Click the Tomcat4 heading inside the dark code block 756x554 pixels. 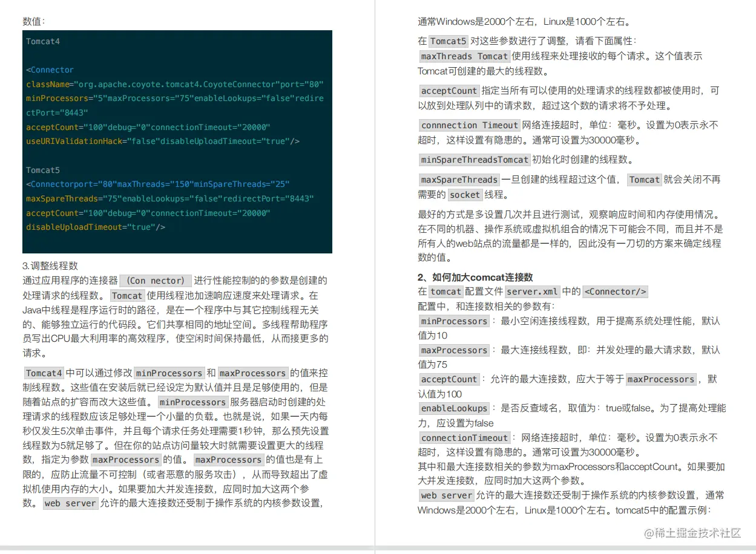point(43,41)
